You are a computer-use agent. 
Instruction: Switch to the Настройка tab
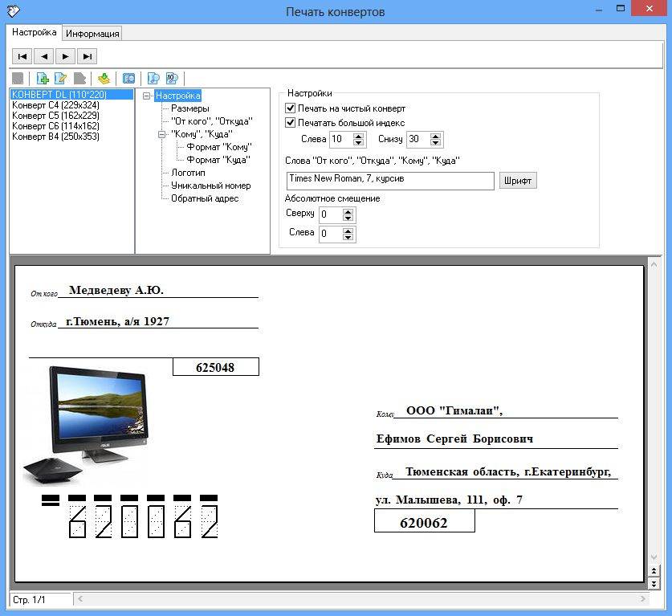point(35,32)
